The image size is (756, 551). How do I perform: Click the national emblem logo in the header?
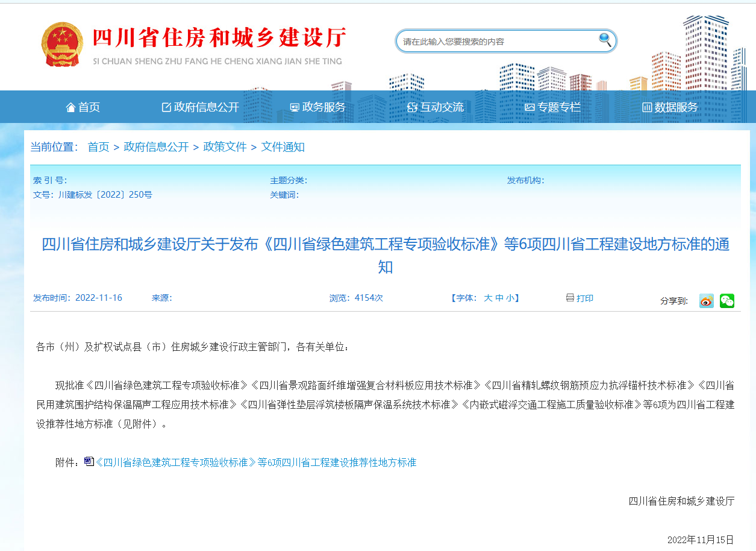63,44
